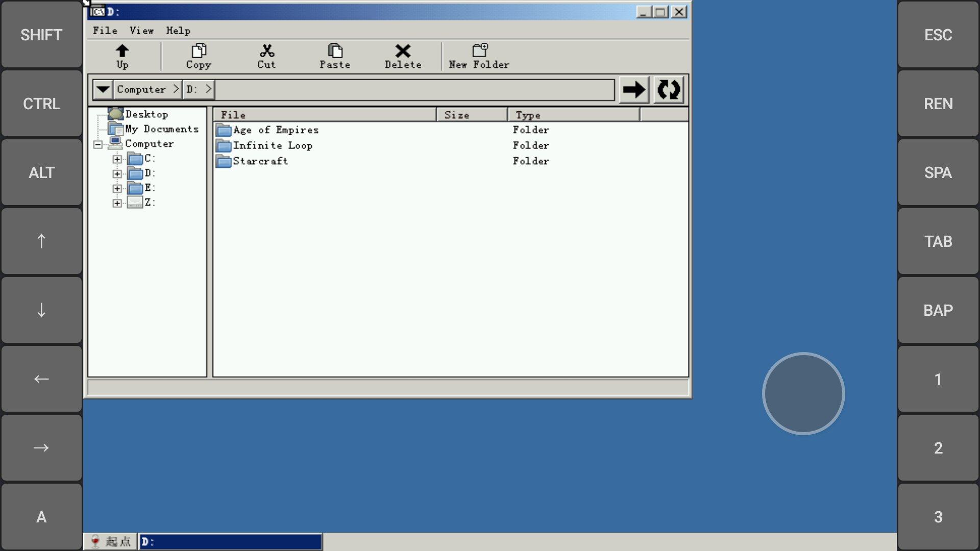Tap the ALT overlay key
The height and width of the screenshot is (551, 980).
tap(41, 172)
